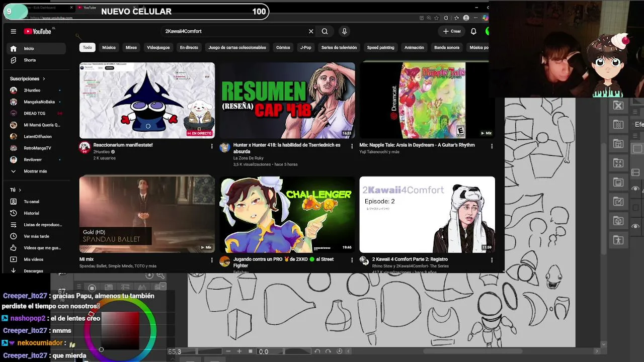
Task: Open the YouTube hamburger guide menu
Action: click(x=14, y=31)
